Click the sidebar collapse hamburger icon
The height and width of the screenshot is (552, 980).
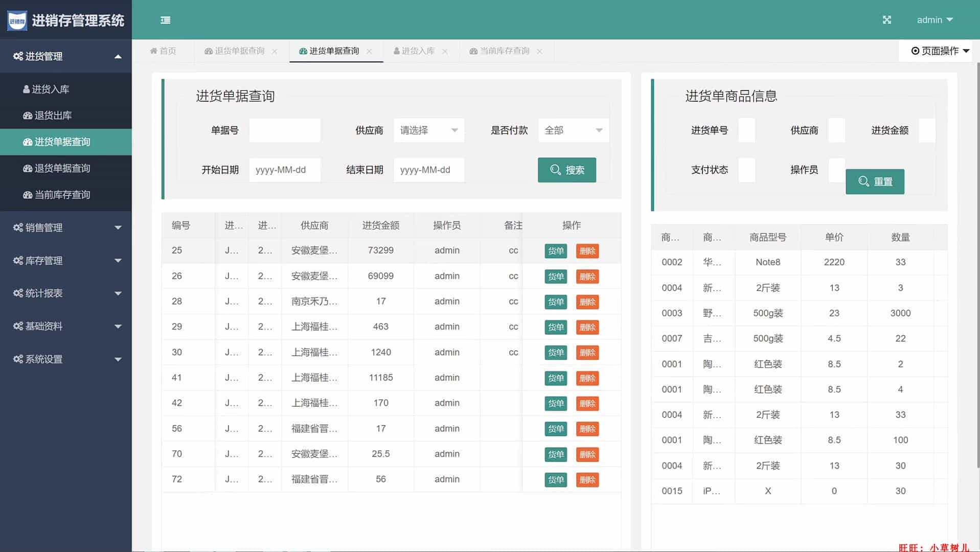pos(165,20)
